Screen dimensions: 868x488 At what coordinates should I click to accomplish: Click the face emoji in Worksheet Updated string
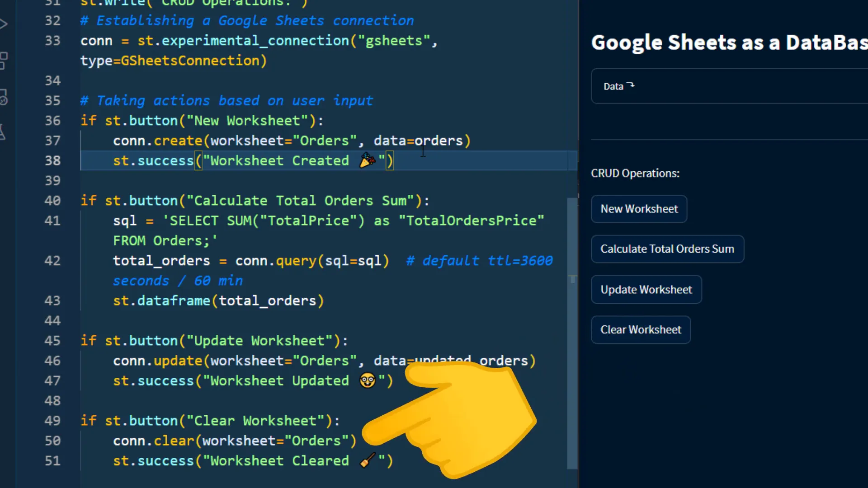(367, 380)
